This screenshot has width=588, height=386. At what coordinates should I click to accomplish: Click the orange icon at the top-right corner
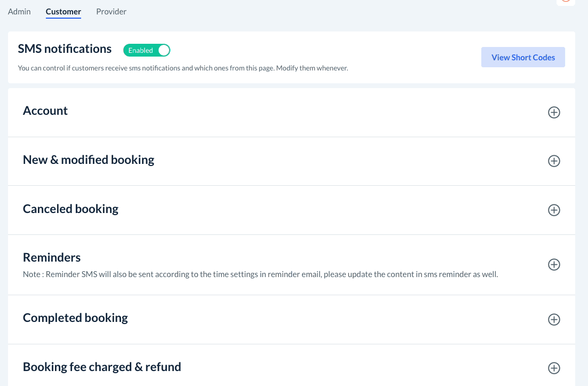566,2
